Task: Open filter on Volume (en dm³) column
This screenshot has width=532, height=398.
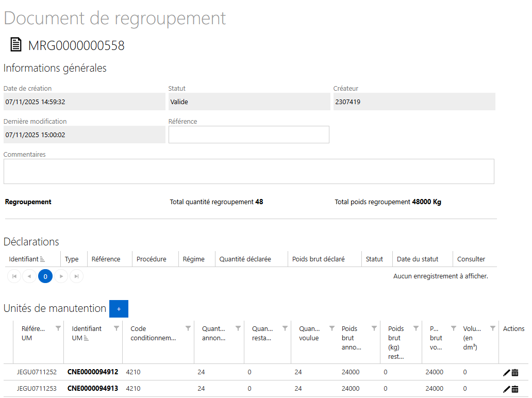Action: tap(493, 328)
